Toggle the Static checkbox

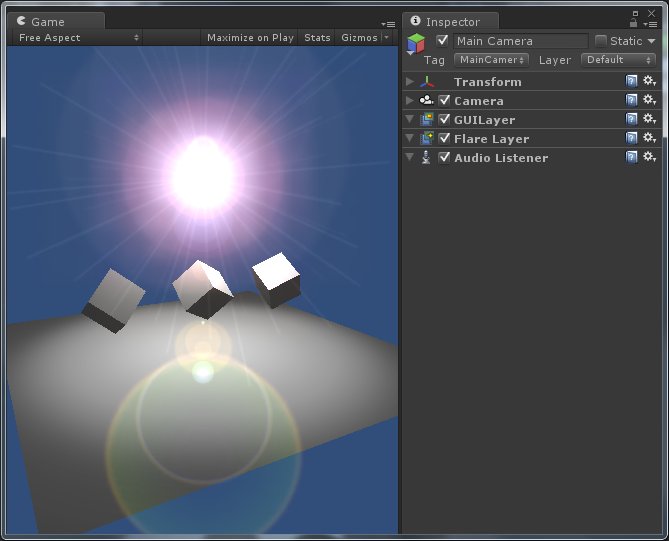600,41
